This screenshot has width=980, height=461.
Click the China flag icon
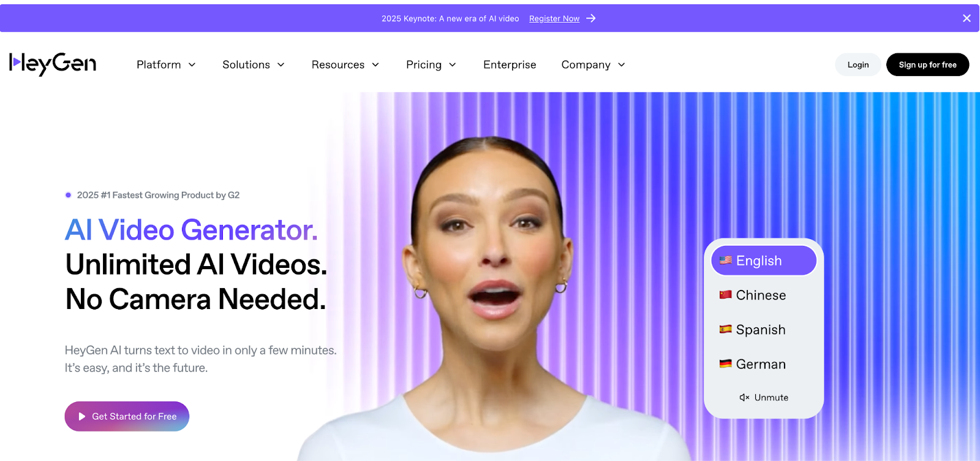click(x=726, y=295)
